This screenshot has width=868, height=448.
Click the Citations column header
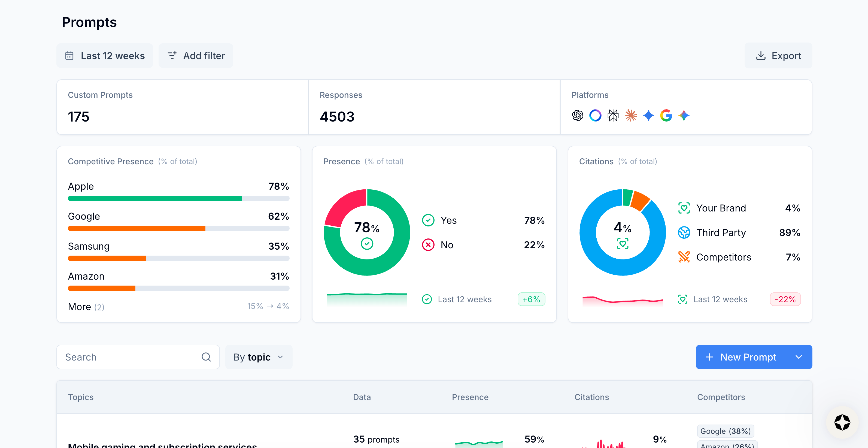click(x=591, y=397)
